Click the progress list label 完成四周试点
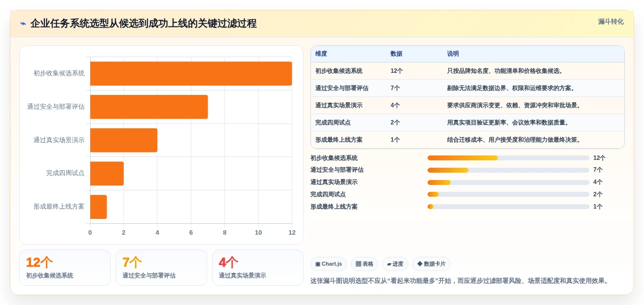The width and height of the screenshot is (644, 305). tap(328, 194)
